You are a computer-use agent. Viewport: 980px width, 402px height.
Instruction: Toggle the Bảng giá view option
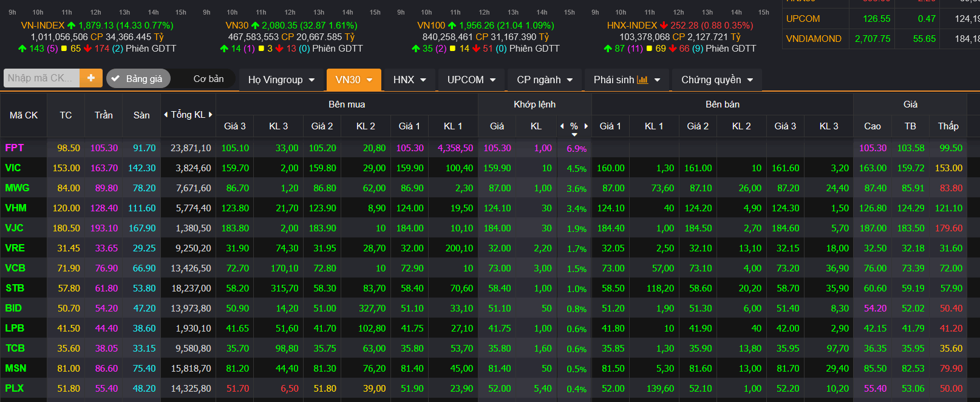pos(138,78)
